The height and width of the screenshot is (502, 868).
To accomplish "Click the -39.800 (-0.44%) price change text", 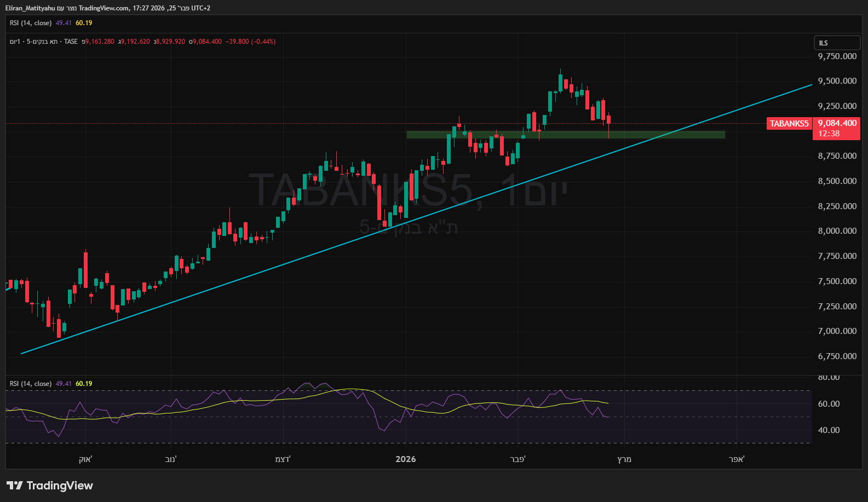I will click(251, 42).
